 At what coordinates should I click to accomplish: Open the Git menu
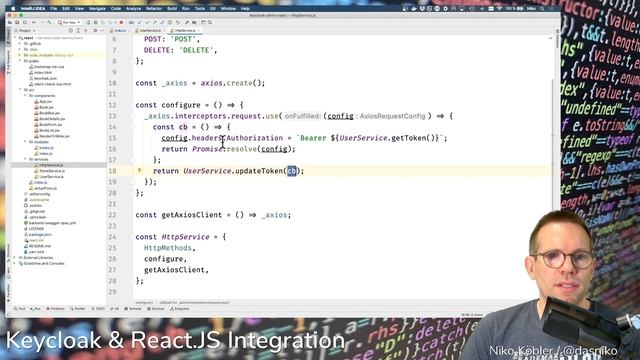pyautogui.click(x=213, y=8)
